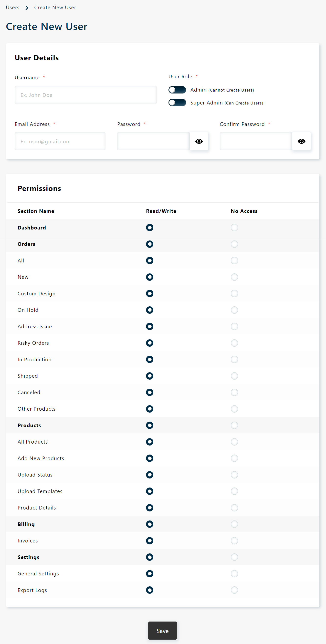Enable the Admin role toggle
Screen dimensions: 326x644
pos(177,90)
